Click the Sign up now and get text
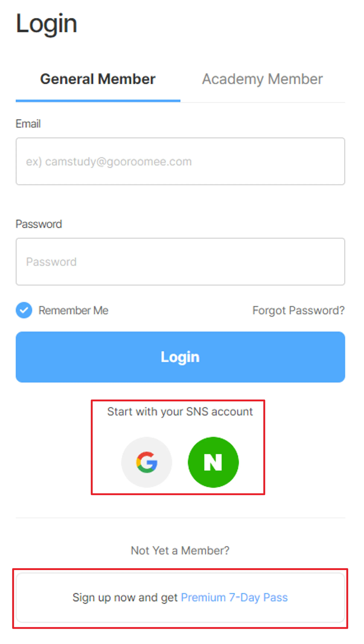Viewport: 364px width, 644px height. pyautogui.click(x=125, y=597)
